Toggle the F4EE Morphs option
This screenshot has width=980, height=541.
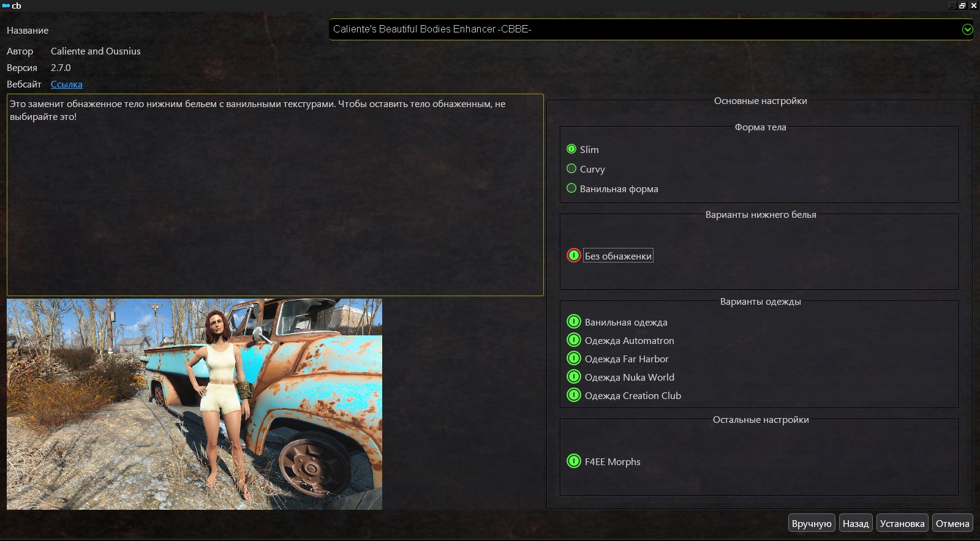click(x=604, y=461)
